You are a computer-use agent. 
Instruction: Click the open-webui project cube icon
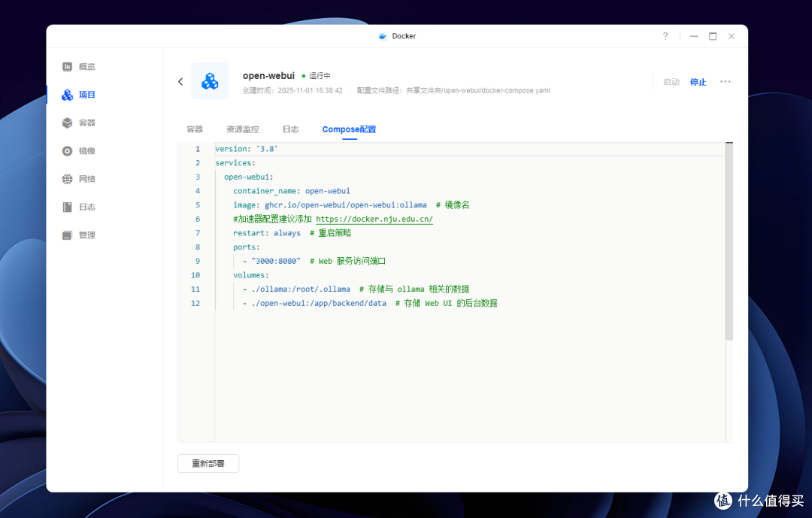pyautogui.click(x=210, y=80)
